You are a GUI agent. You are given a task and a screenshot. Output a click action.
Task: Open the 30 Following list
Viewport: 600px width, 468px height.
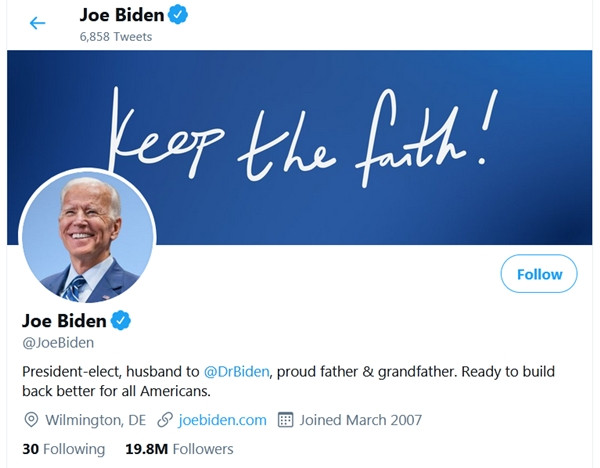click(63, 449)
